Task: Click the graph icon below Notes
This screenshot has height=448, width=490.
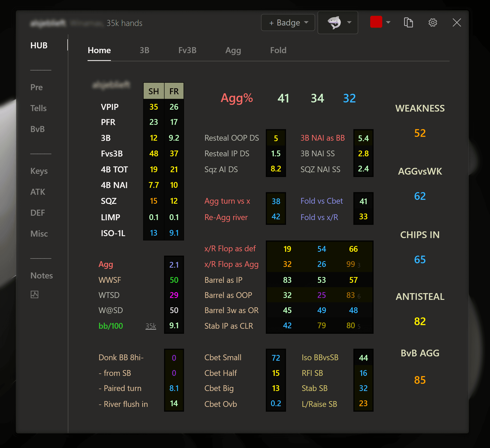Action: point(34,294)
